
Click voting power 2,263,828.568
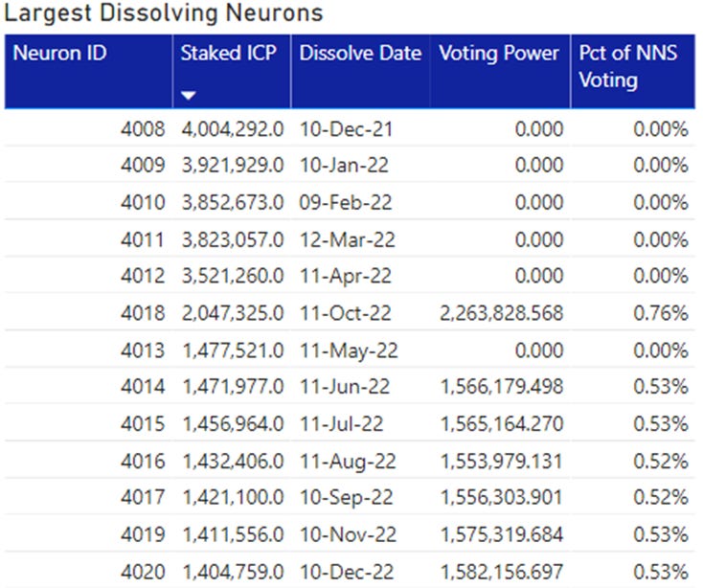[x=502, y=313]
